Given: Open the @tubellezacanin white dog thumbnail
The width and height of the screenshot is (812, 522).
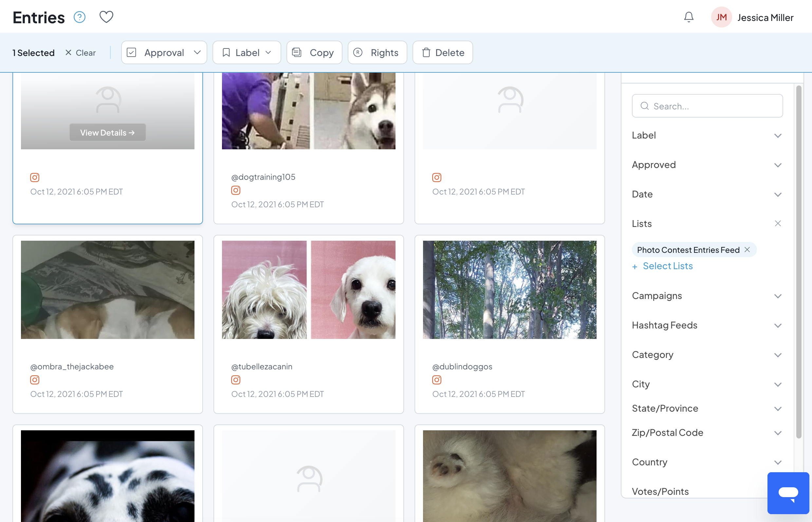Looking at the screenshot, I should pos(309,290).
